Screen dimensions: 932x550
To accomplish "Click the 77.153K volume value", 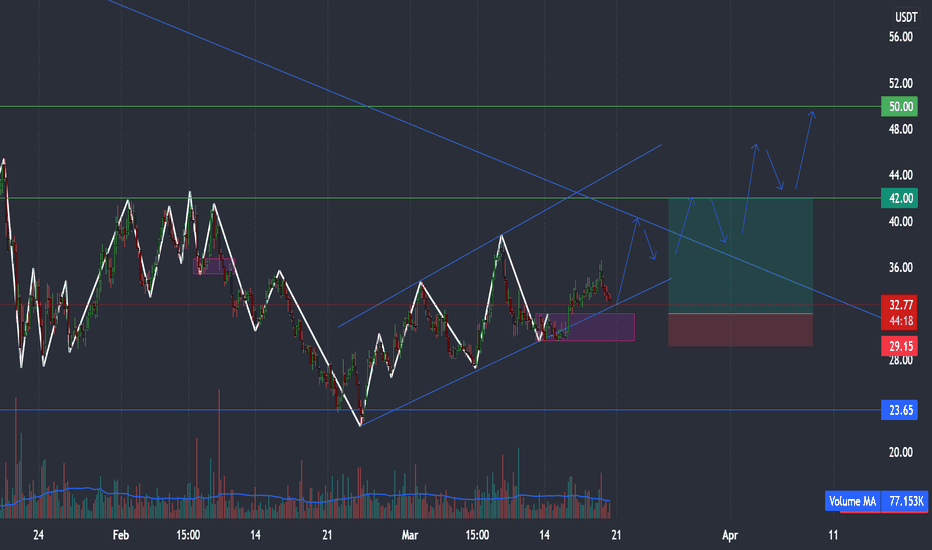I will (x=905, y=501).
